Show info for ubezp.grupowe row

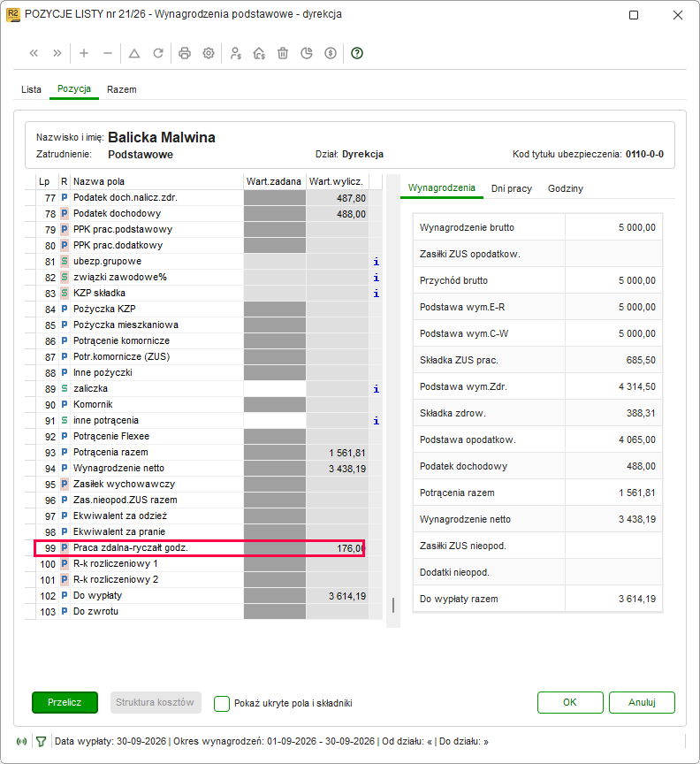(376, 262)
